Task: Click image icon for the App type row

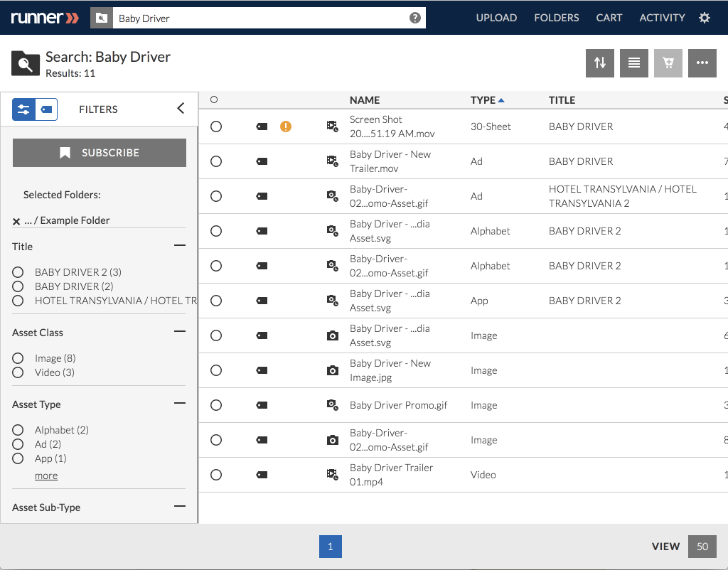Action: pyautogui.click(x=332, y=301)
